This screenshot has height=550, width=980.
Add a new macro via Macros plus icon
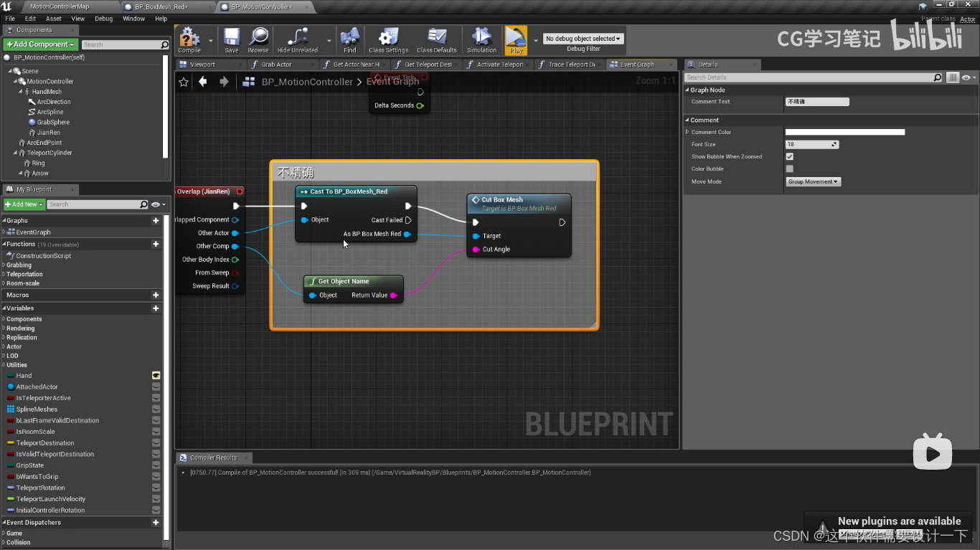tap(156, 295)
